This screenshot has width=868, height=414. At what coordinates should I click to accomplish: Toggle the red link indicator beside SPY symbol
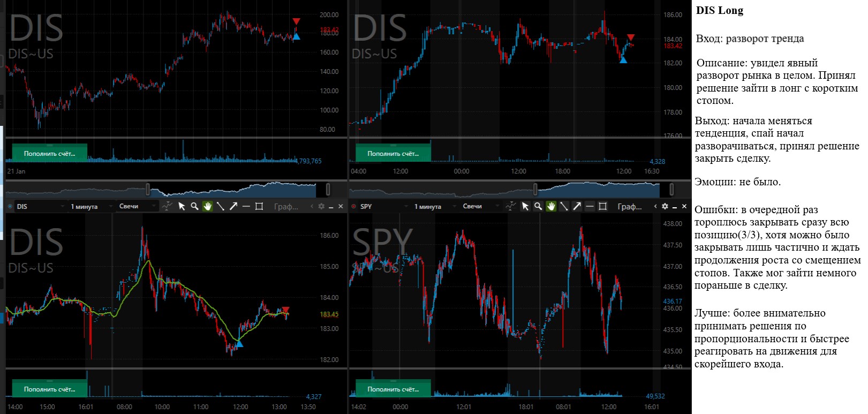pyautogui.click(x=353, y=206)
